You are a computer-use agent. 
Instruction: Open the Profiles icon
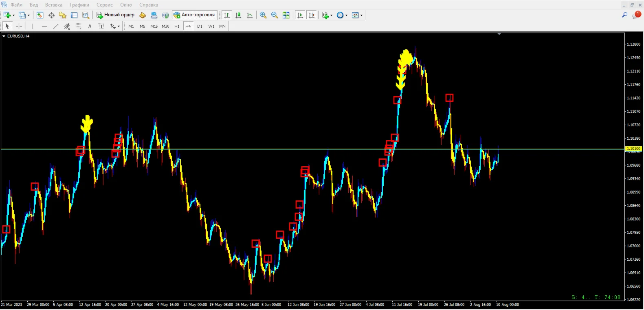click(22, 15)
